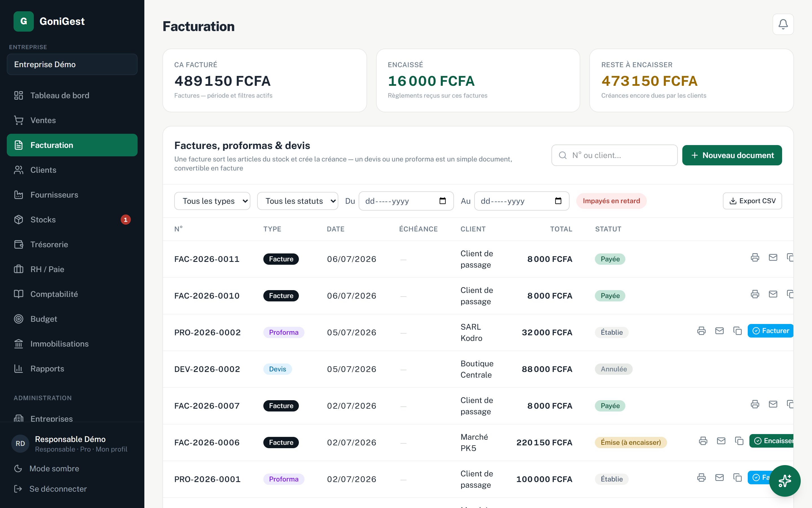This screenshot has height=508, width=812.
Task: Open the notifications bell
Action: (783, 24)
